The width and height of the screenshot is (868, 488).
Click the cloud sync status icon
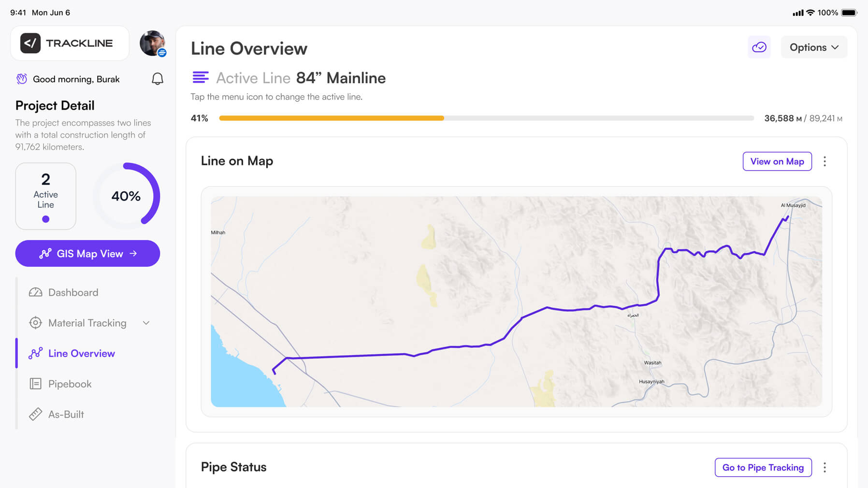[759, 47]
